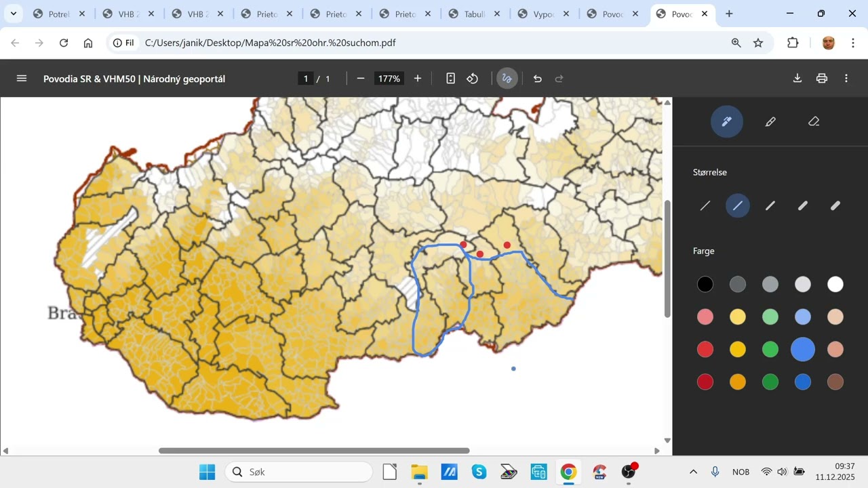Click the taskbar Søk search box

[299, 472]
